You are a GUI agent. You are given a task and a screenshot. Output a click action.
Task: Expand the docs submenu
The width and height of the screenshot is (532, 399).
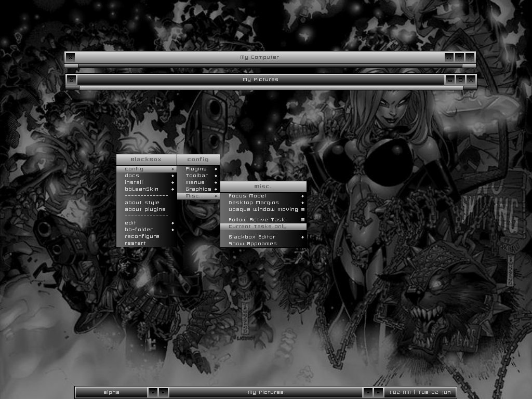point(147,176)
